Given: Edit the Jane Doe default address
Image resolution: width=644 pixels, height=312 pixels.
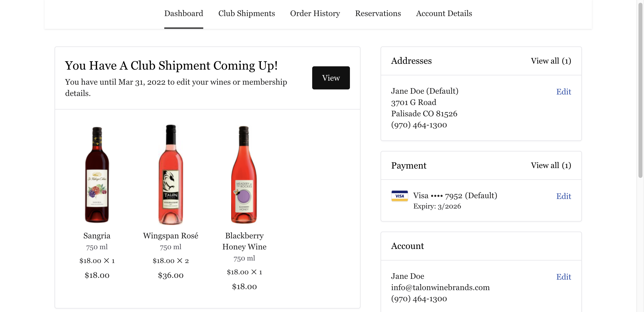Looking at the screenshot, I should pyautogui.click(x=563, y=92).
